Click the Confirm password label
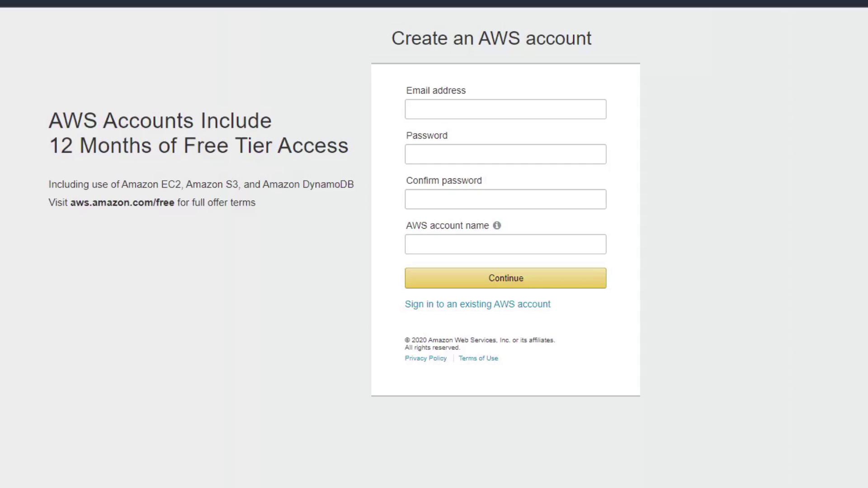This screenshot has width=868, height=488. [x=444, y=181]
